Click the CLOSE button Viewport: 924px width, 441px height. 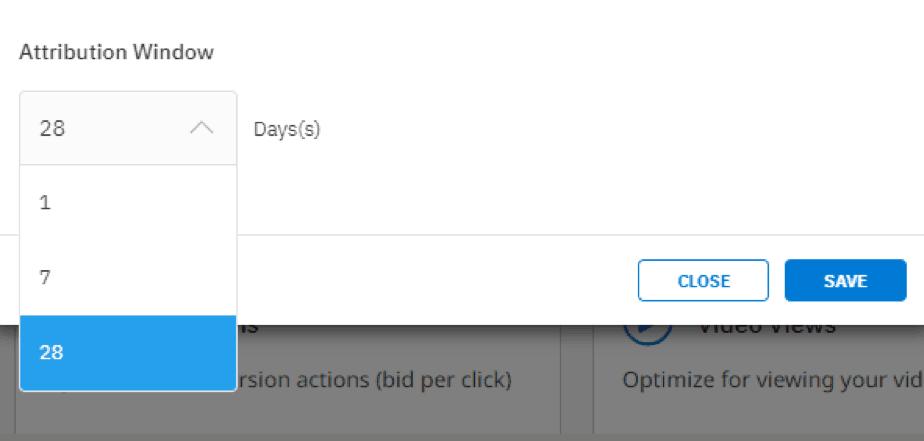[703, 281]
